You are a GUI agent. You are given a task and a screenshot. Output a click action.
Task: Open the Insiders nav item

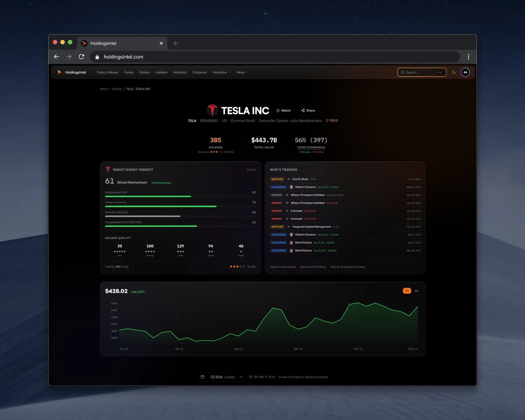161,72
